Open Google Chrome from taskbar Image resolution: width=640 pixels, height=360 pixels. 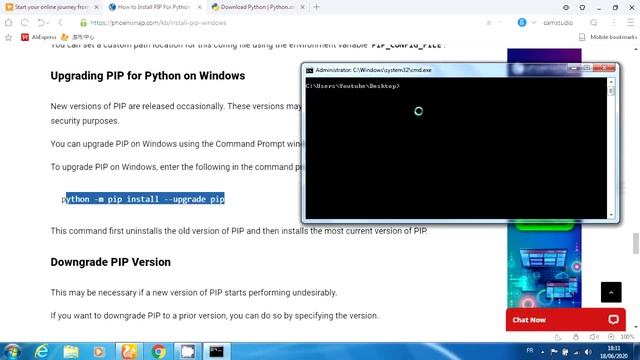pyautogui.click(x=158, y=351)
